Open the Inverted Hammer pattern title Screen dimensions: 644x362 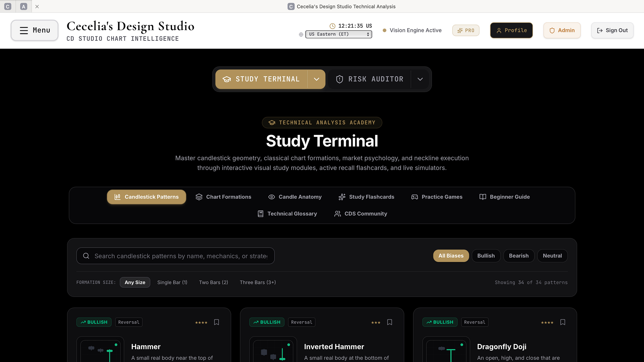pos(334,347)
